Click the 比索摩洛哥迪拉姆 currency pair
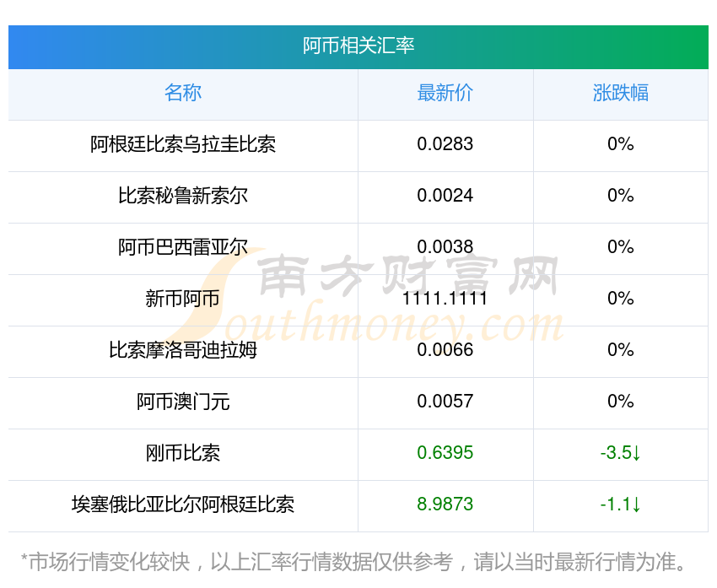The width and height of the screenshot is (717, 588). (x=183, y=350)
